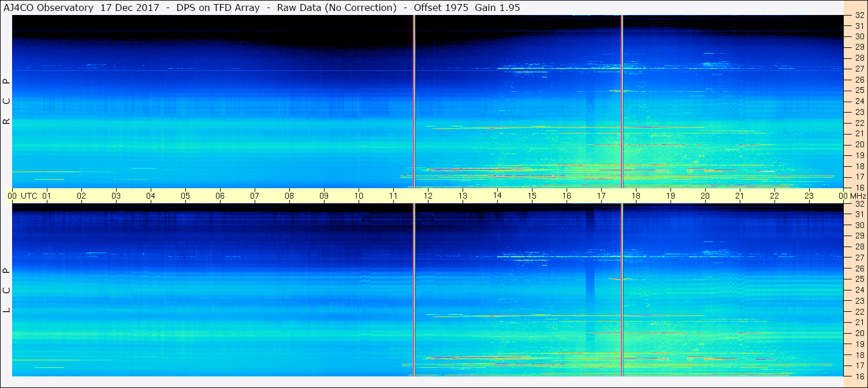Click 16 MHz label on LCP frequency scale
The height and width of the screenshot is (388, 868).
coord(859,376)
